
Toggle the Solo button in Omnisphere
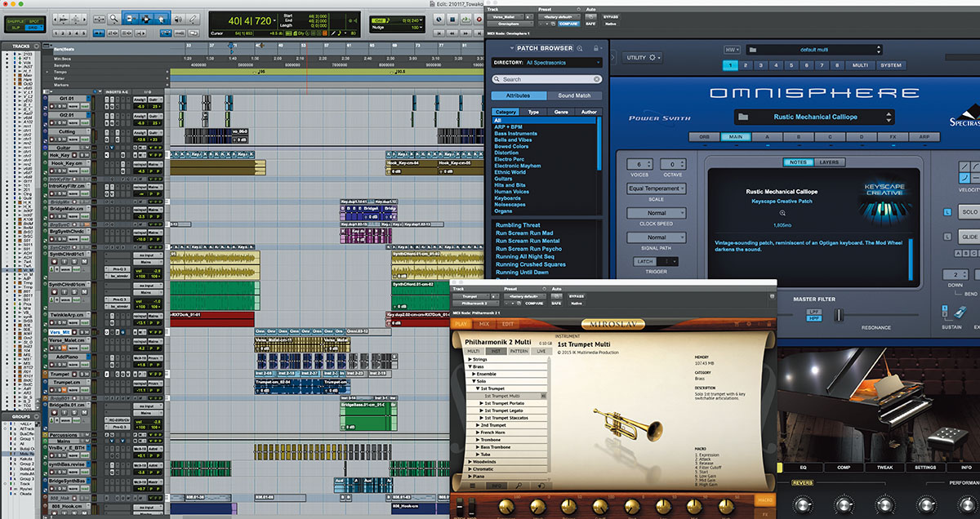point(969,212)
